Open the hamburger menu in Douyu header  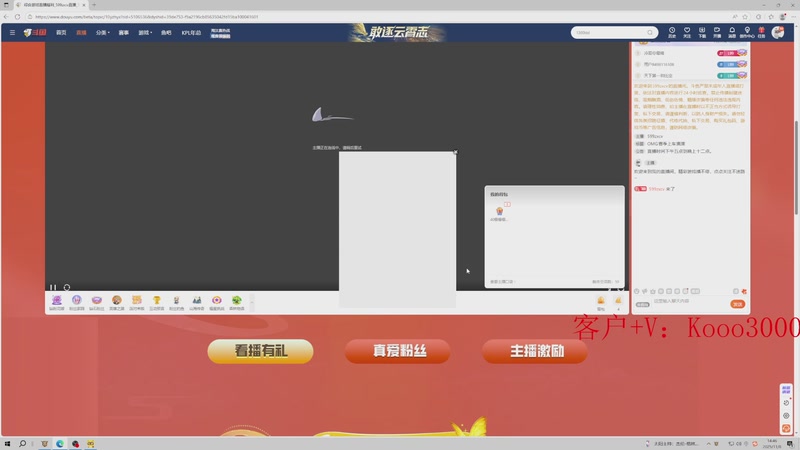pos(12,33)
